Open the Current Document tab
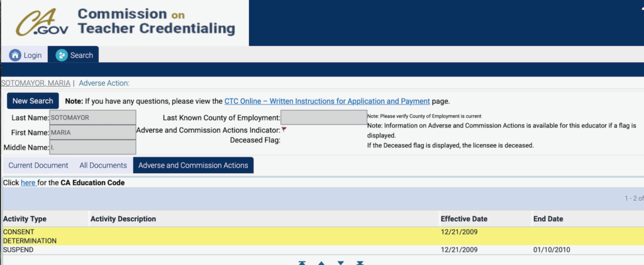The height and width of the screenshot is (265, 644). (x=38, y=166)
